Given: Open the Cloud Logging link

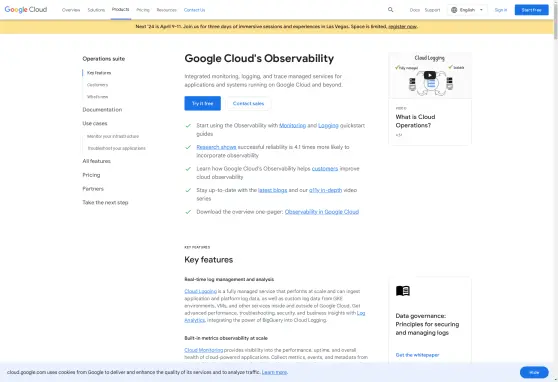Looking at the screenshot, I should coord(200,291).
